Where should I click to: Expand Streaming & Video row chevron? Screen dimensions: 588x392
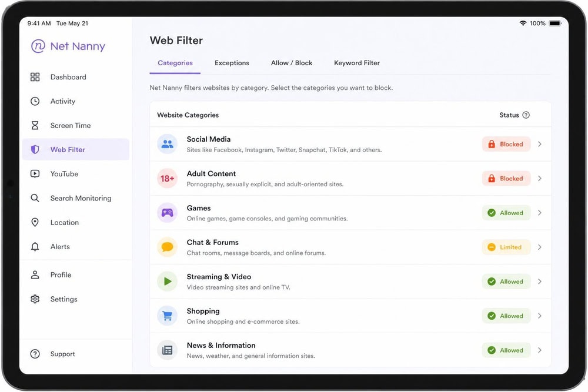pyautogui.click(x=540, y=282)
